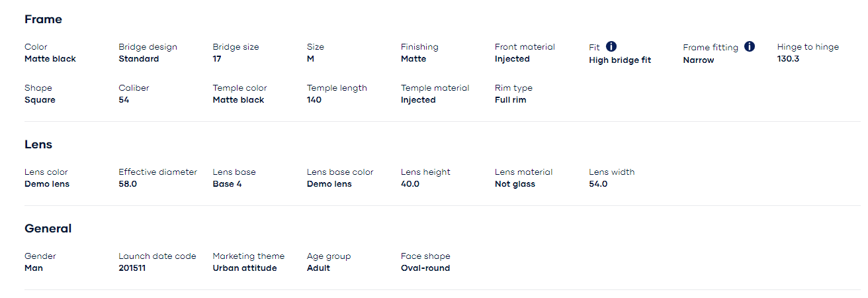This screenshot has width=868, height=298.
Task: Click the Temple length value 140
Action: (314, 100)
